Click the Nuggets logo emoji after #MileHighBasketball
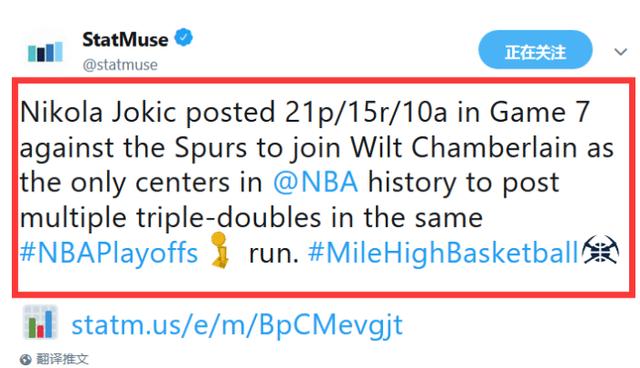The width and height of the screenshot is (640, 368). coord(600,249)
